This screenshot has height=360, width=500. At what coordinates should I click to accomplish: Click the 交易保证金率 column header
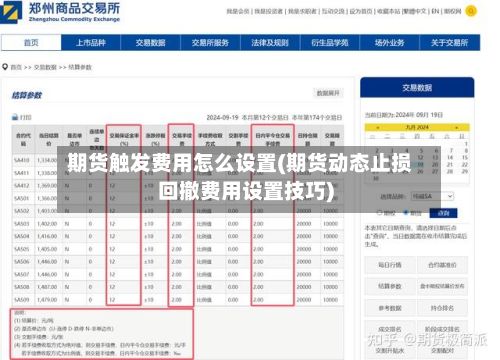click(x=124, y=140)
